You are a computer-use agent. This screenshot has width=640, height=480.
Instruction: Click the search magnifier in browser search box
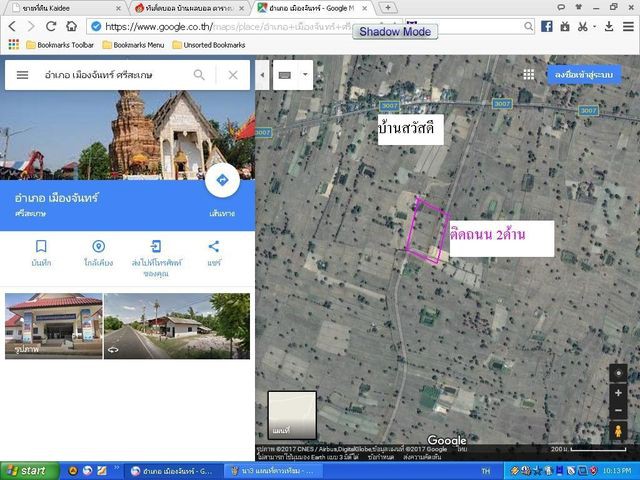[x=528, y=27]
